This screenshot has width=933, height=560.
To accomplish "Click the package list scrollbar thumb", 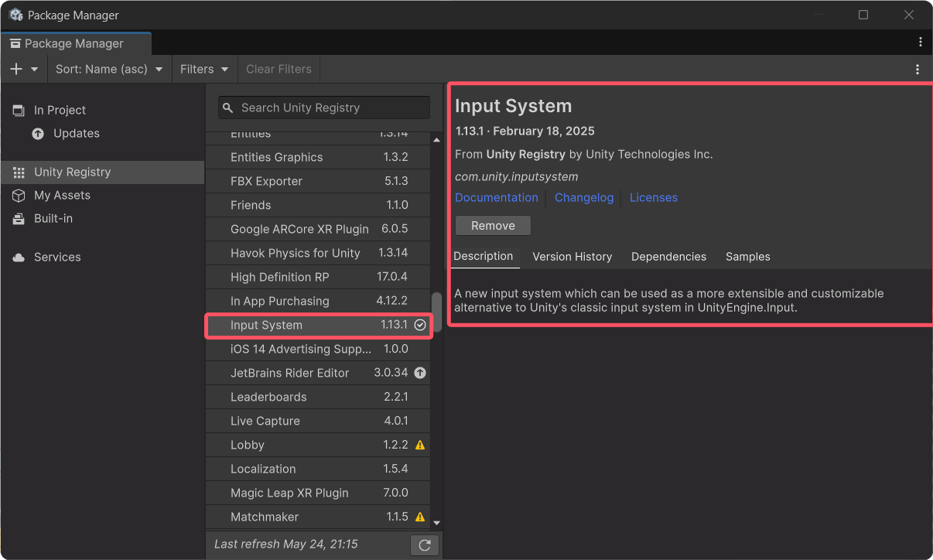I will pyautogui.click(x=436, y=311).
